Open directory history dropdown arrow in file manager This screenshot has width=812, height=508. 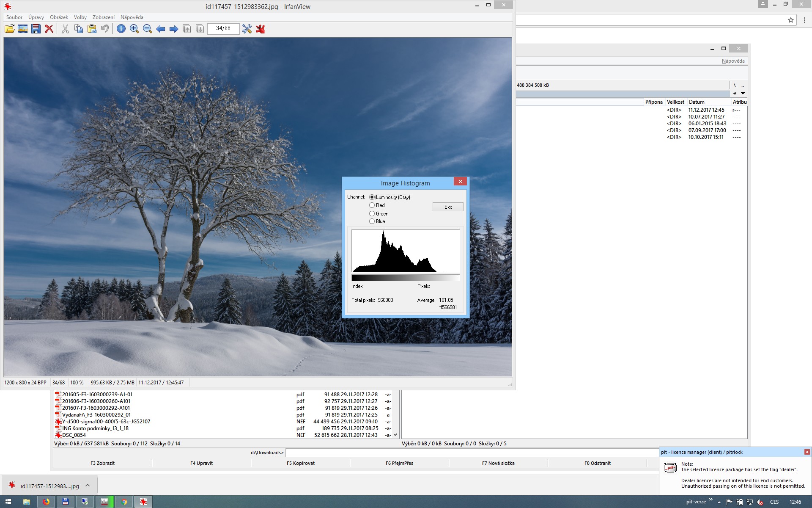pyautogui.click(x=743, y=94)
